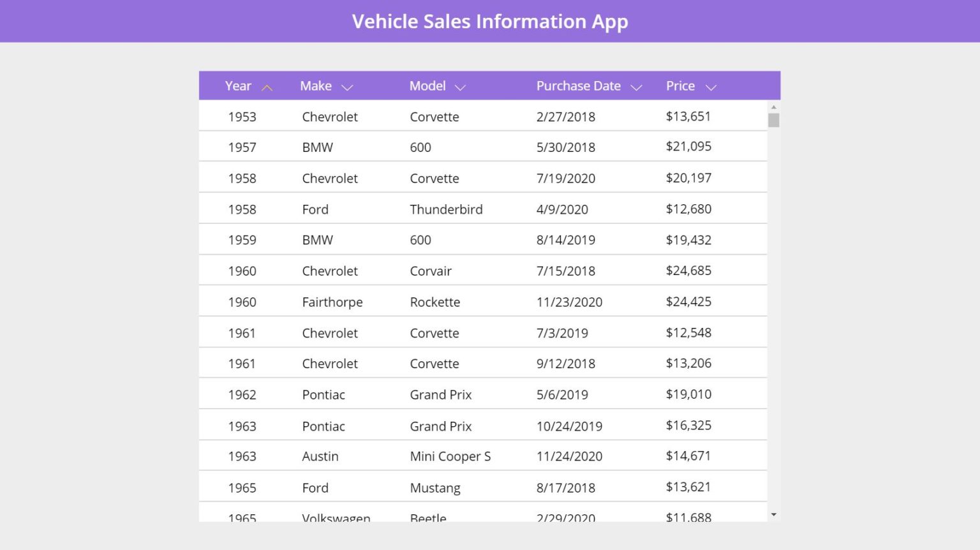Click the Vehicle Sales Information App title
This screenshot has width=980, height=550.
[x=490, y=22]
